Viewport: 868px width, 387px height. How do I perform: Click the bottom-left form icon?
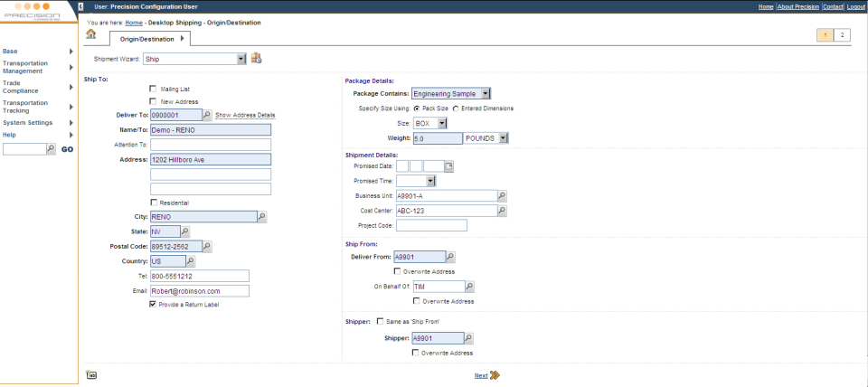click(91, 375)
